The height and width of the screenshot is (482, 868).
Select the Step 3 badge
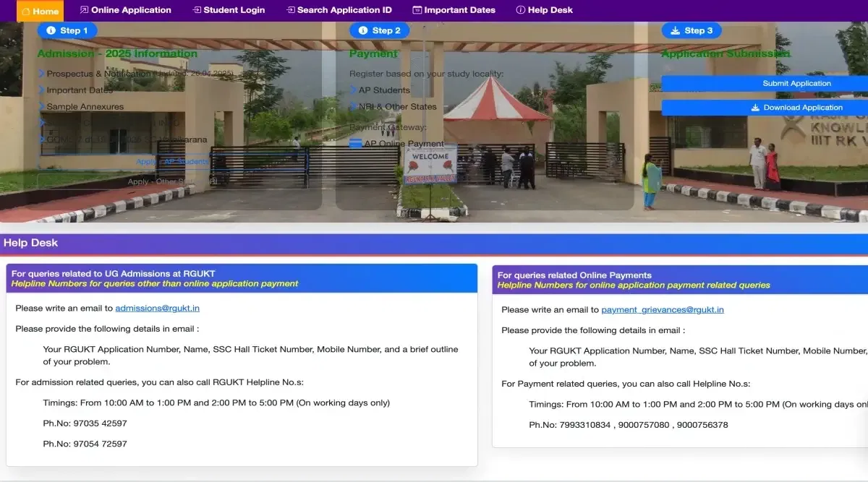(x=692, y=30)
